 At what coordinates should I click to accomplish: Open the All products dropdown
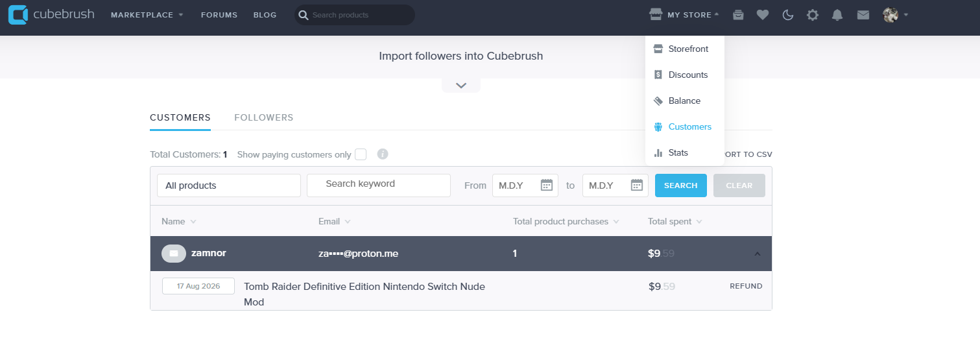tap(229, 185)
